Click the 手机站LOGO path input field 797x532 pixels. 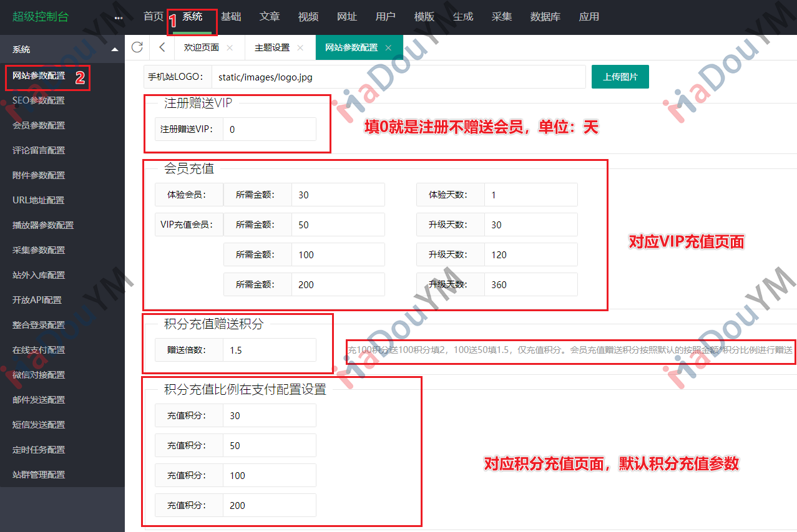[398, 77]
